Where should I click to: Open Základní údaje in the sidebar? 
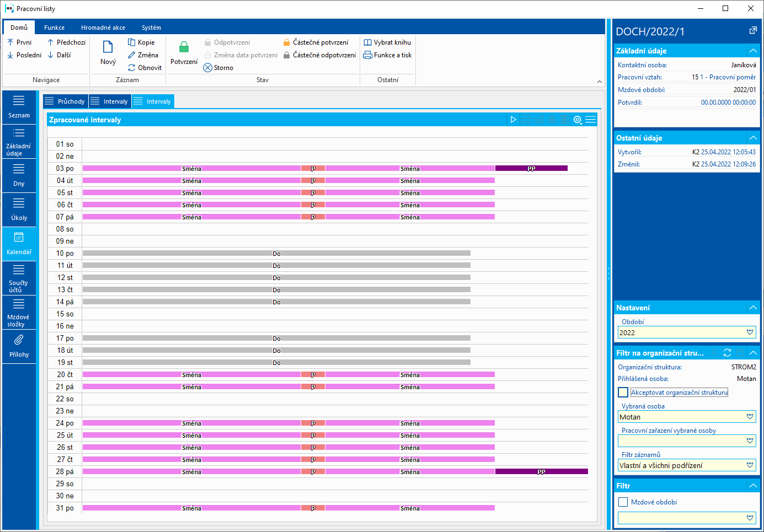coord(19,142)
